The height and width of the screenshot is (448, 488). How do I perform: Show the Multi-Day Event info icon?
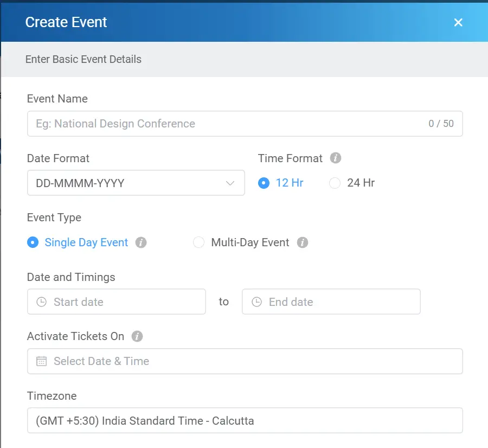tap(302, 242)
